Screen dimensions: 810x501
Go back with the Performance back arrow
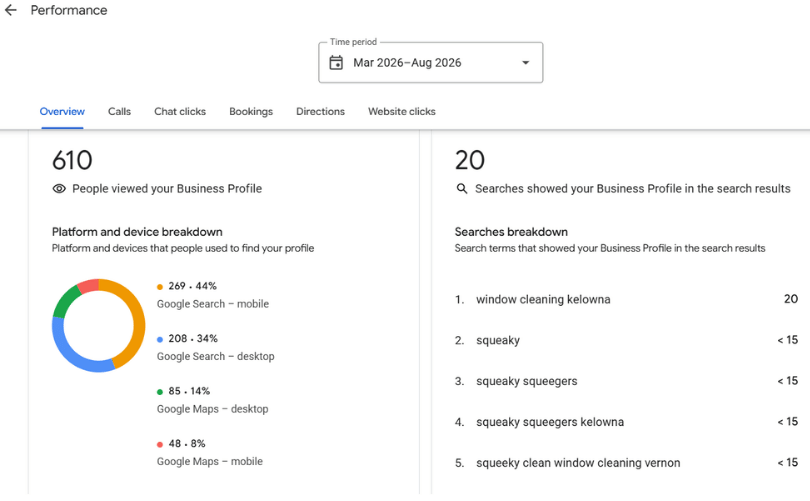(x=11, y=10)
